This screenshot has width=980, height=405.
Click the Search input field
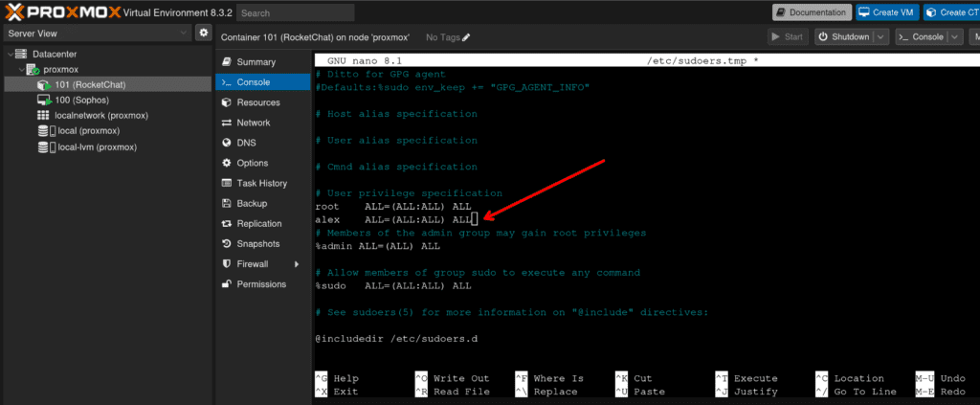coord(295,13)
